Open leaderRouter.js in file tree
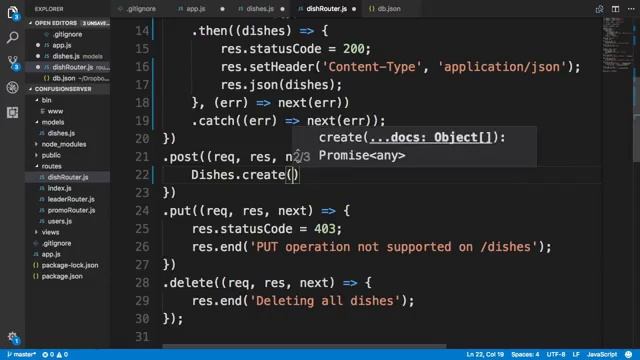The width and height of the screenshot is (640, 360). [71, 199]
